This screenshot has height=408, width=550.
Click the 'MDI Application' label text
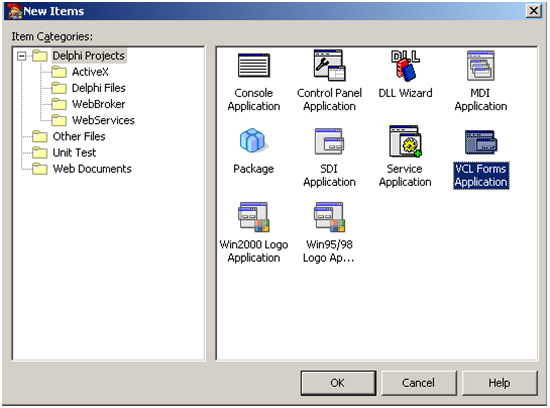click(x=481, y=100)
